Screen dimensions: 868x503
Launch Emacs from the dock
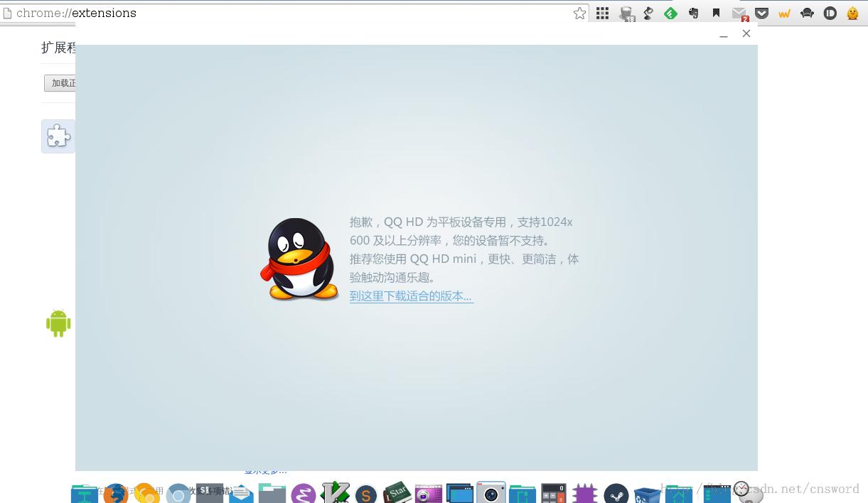pos(304,493)
